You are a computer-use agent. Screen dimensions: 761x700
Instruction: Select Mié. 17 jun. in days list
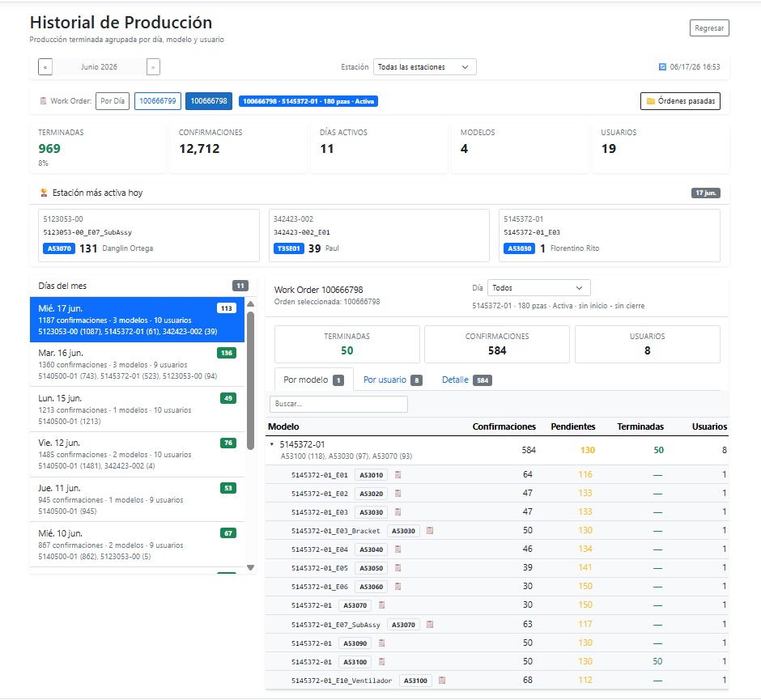coord(137,320)
